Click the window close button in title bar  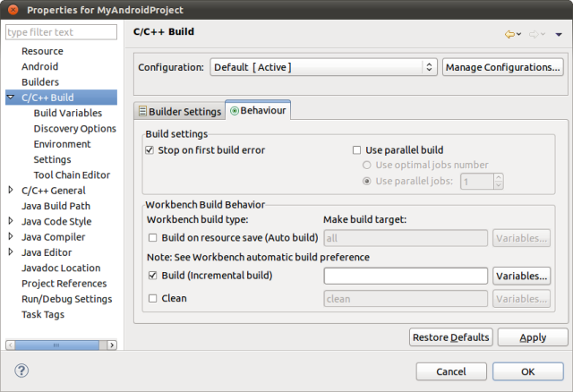click(12, 9)
